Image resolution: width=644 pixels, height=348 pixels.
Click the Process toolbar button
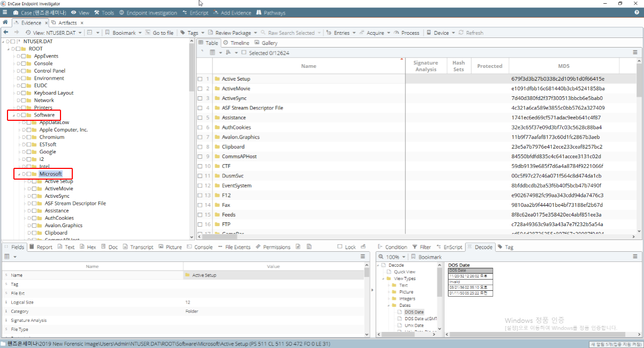(x=407, y=33)
